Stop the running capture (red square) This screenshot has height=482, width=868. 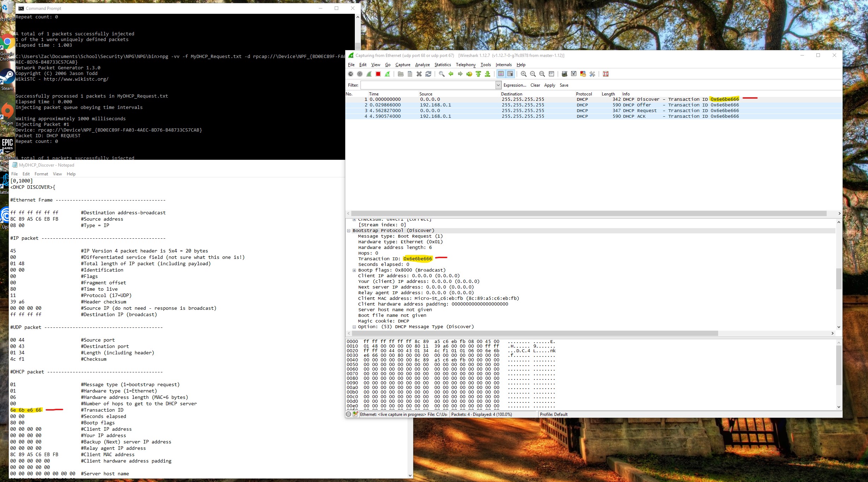coord(378,74)
